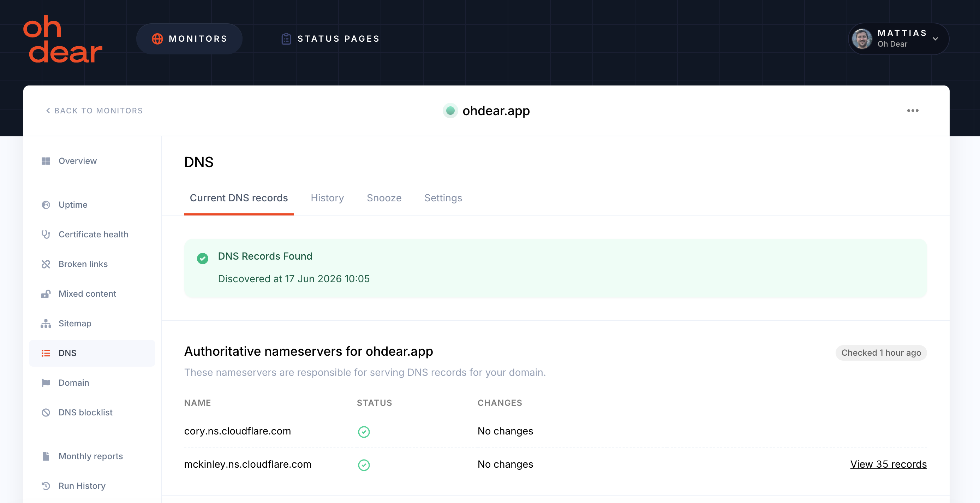The width and height of the screenshot is (980, 503).
Task: Click the DNS list icon in sidebar
Action: [x=46, y=353]
